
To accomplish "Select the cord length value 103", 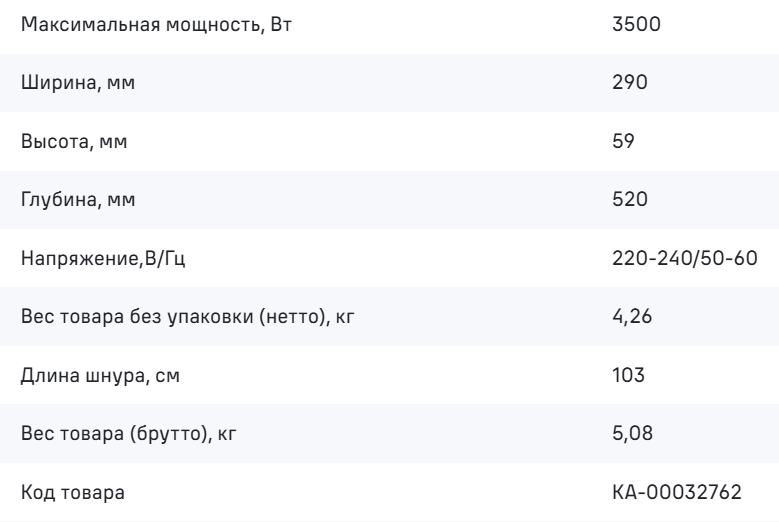I will point(628,374).
